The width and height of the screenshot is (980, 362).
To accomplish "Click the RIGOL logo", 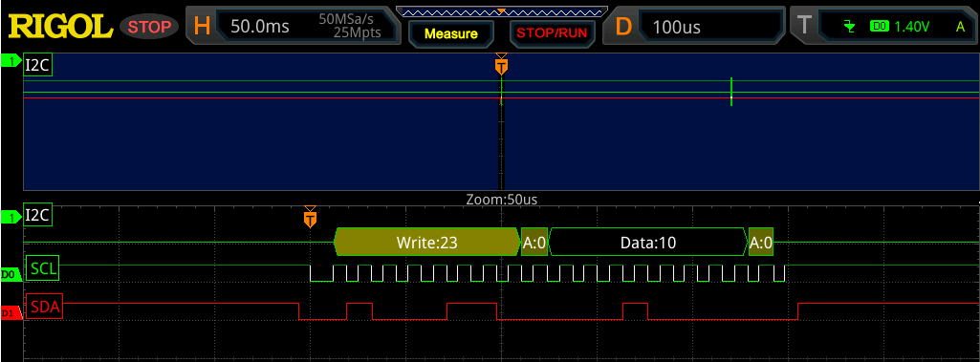I will [x=60, y=26].
